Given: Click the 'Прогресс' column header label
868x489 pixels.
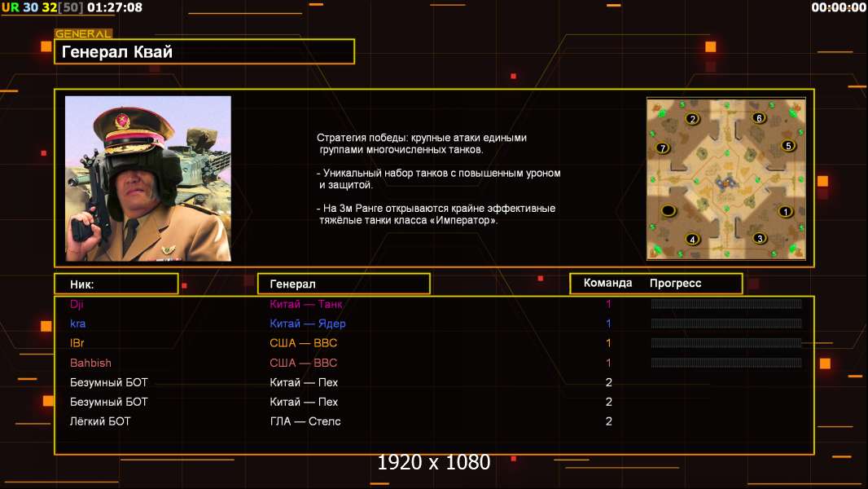Looking at the screenshot, I should (x=675, y=283).
